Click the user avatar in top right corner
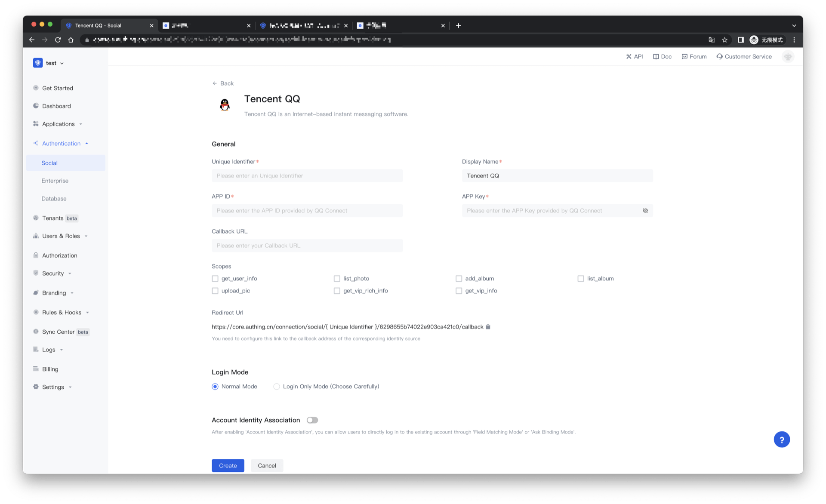This screenshot has width=826, height=504. [x=788, y=56]
